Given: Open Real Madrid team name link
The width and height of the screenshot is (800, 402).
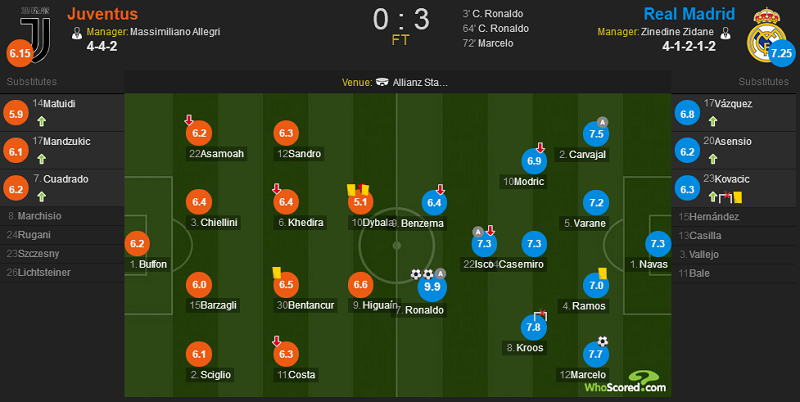Looking at the screenshot, I should pyautogui.click(x=689, y=14).
